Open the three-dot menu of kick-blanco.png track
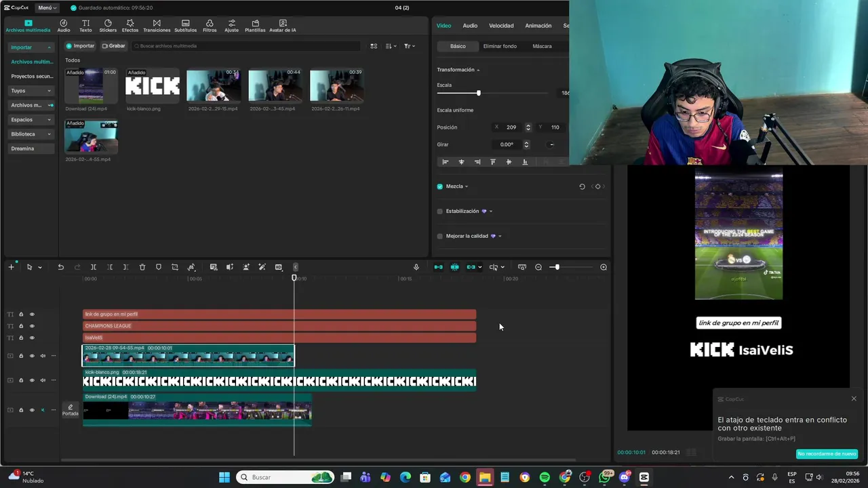 [x=54, y=380]
